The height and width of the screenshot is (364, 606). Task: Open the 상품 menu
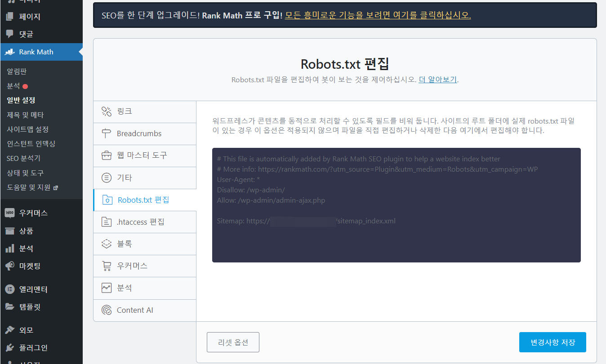coord(41,231)
